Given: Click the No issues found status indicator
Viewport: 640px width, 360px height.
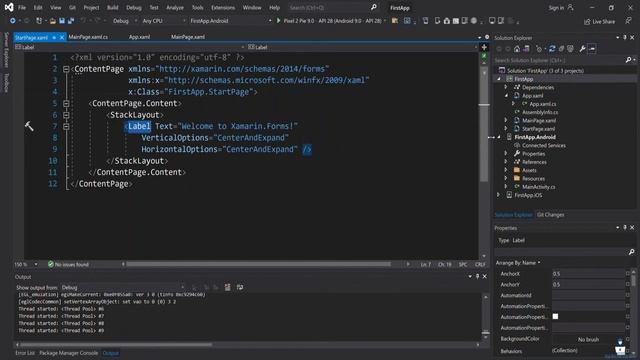Looking at the screenshot, I should (x=68, y=264).
